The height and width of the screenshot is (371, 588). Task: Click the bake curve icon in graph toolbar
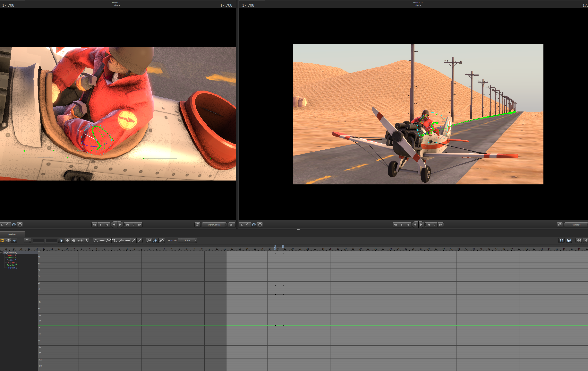click(x=149, y=241)
